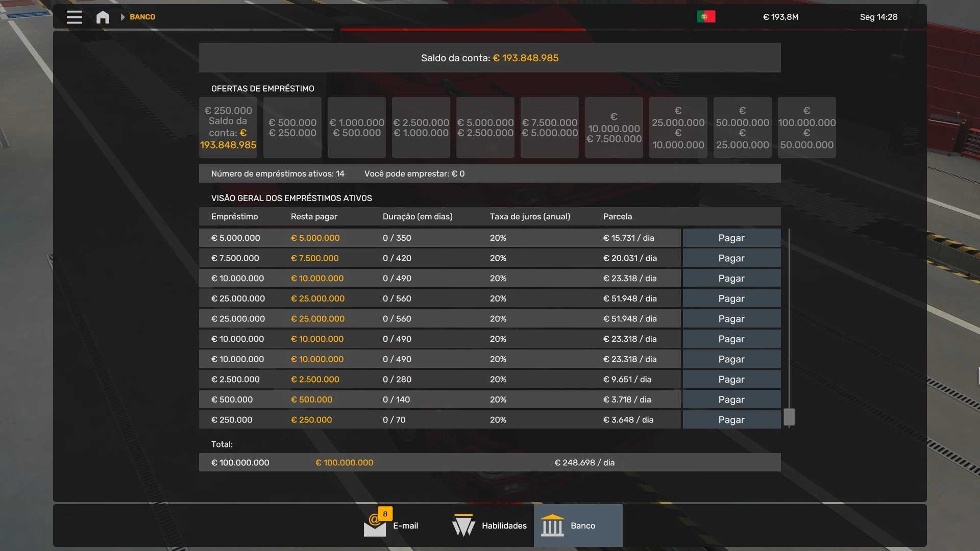Open the hamburger main menu
This screenshot has height=551, width=980.
point(74,17)
